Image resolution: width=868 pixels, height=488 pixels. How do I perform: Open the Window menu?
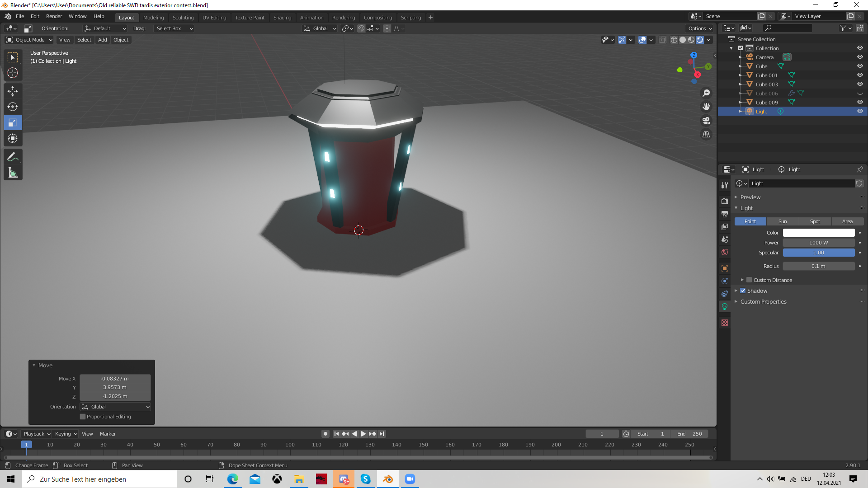pyautogui.click(x=77, y=16)
